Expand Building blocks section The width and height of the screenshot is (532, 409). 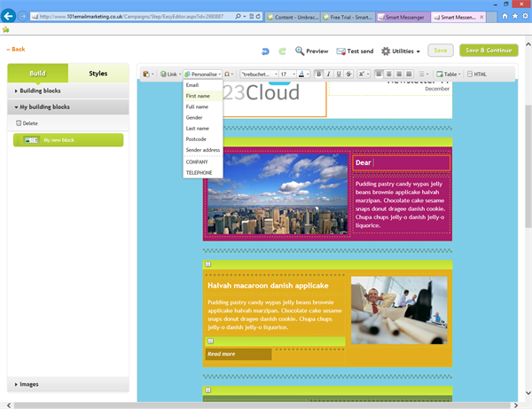68,91
